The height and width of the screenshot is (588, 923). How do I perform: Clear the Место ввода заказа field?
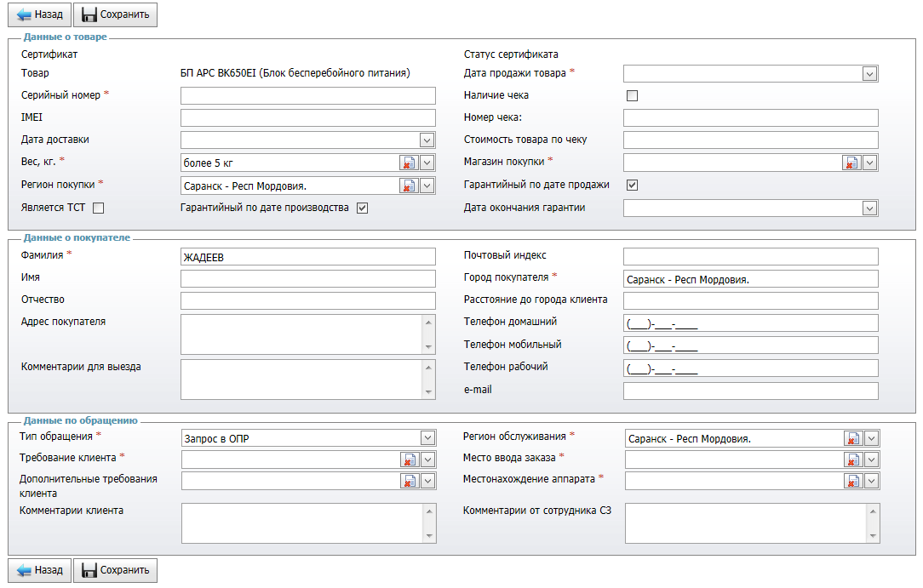852,460
